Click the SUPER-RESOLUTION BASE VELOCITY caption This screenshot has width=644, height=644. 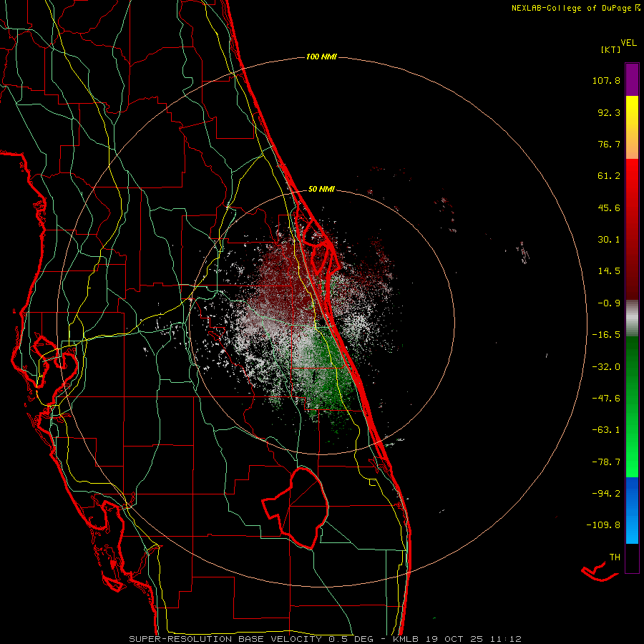(x=227, y=639)
